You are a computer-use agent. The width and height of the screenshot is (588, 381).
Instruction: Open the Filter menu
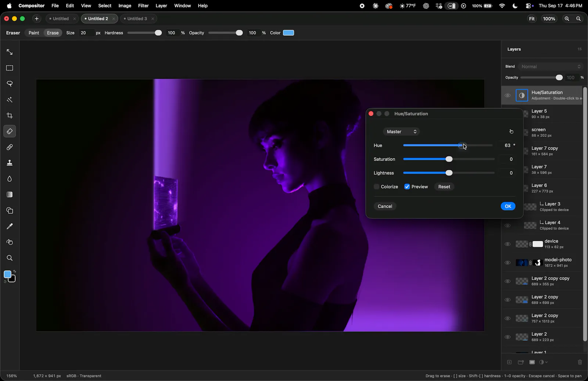click(x=143, y=6)
